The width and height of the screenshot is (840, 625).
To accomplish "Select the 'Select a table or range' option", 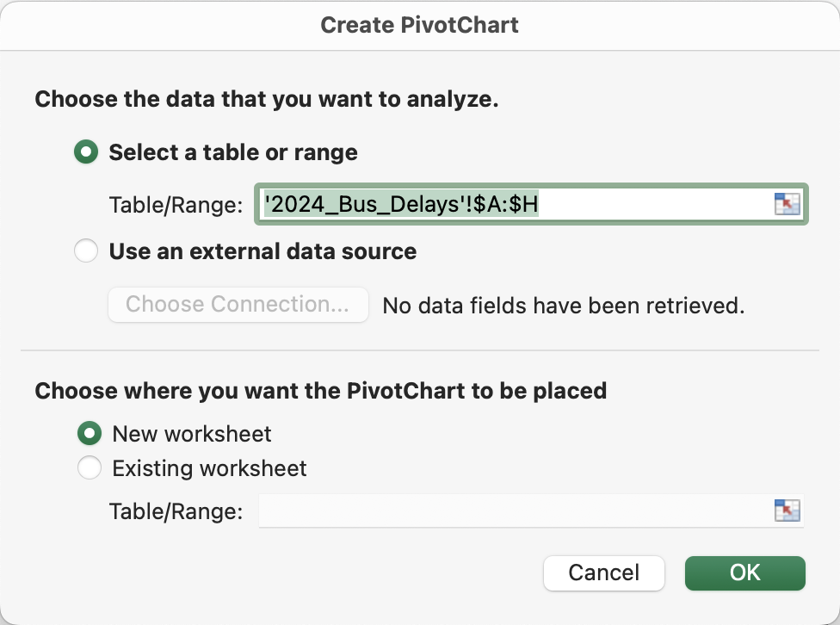I will tap(86, 152).
